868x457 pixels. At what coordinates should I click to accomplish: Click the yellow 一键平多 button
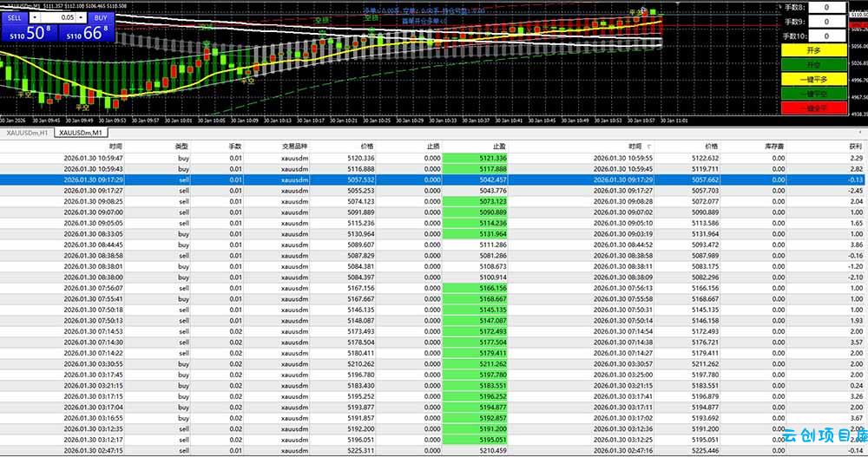814,79
